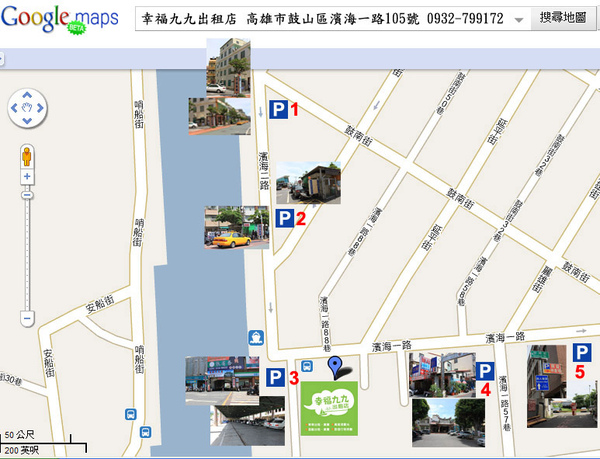Click the hand icon in the pan control

tap(27, 107)
